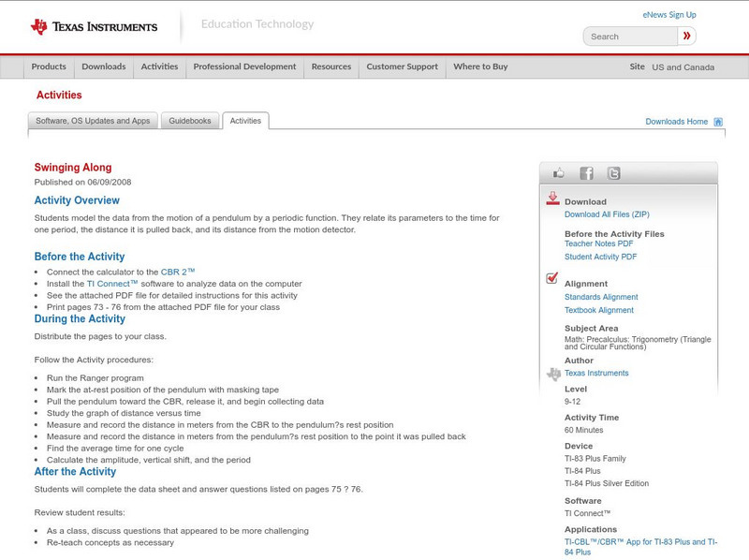Share on Facebook icon
The image size is (749, 560).
click(586, 173)
